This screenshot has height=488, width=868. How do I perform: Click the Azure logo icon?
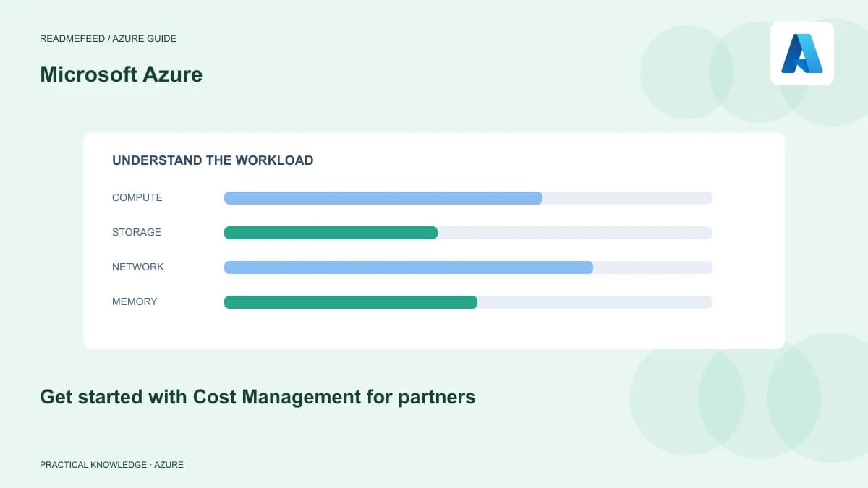(801, 53)
